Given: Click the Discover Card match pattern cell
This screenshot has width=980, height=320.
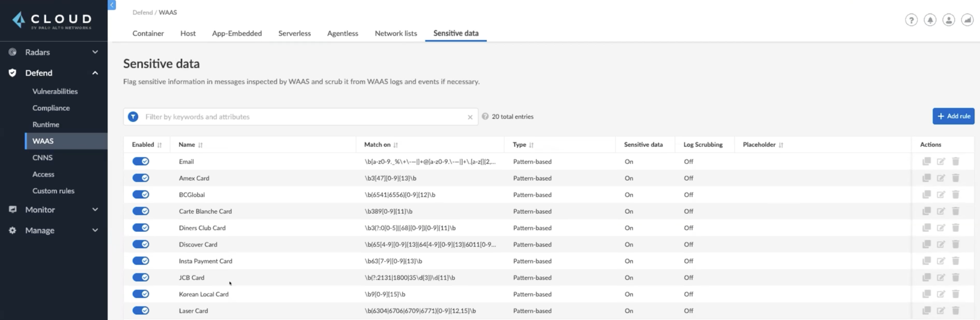Looking at the screenshot, I should [430, 244].
